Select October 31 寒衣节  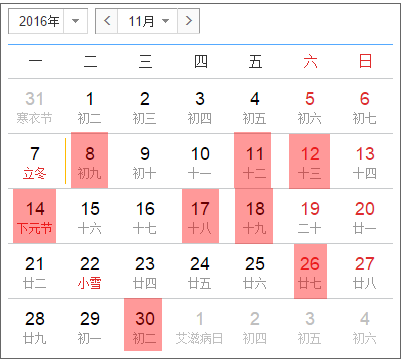point(34,107)
